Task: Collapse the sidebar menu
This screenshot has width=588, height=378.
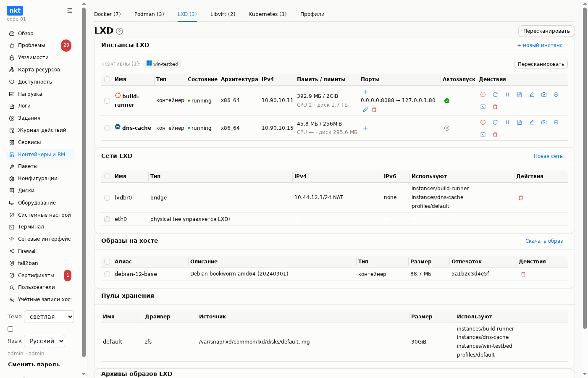Action: (70, 10)
